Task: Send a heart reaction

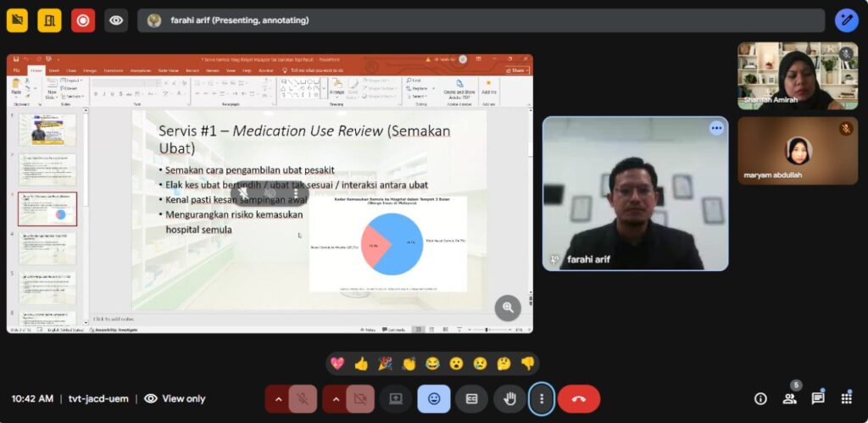Action: [337, 364]
